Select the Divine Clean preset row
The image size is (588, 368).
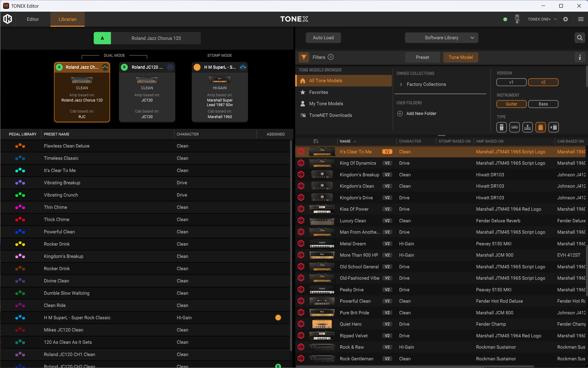(145, 281)
